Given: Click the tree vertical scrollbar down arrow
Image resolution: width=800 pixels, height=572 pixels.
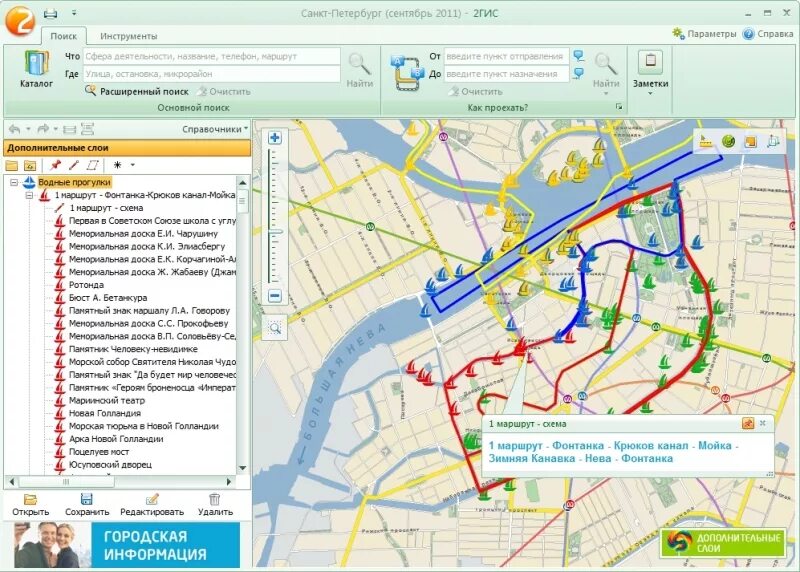Looking at the screenshot, I should [x=243, y=467].
